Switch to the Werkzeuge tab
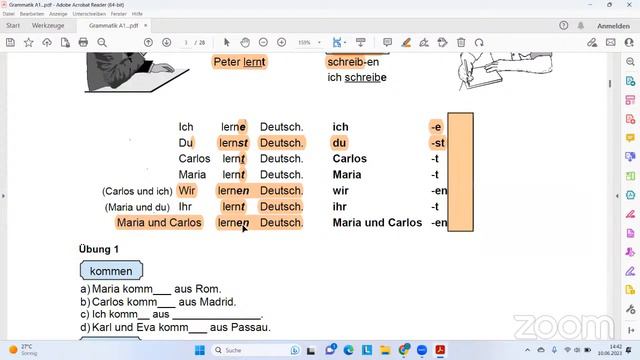640x360 pixels. click(48, 25)
